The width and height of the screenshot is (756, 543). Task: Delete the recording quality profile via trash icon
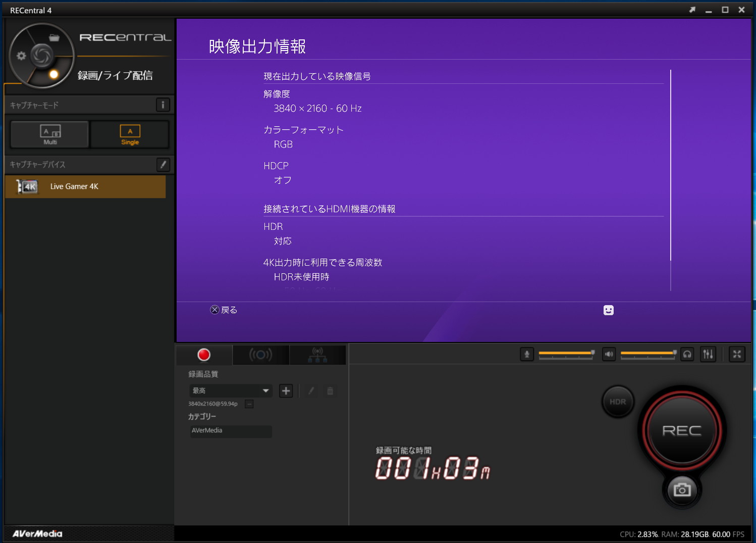[330, 390]
